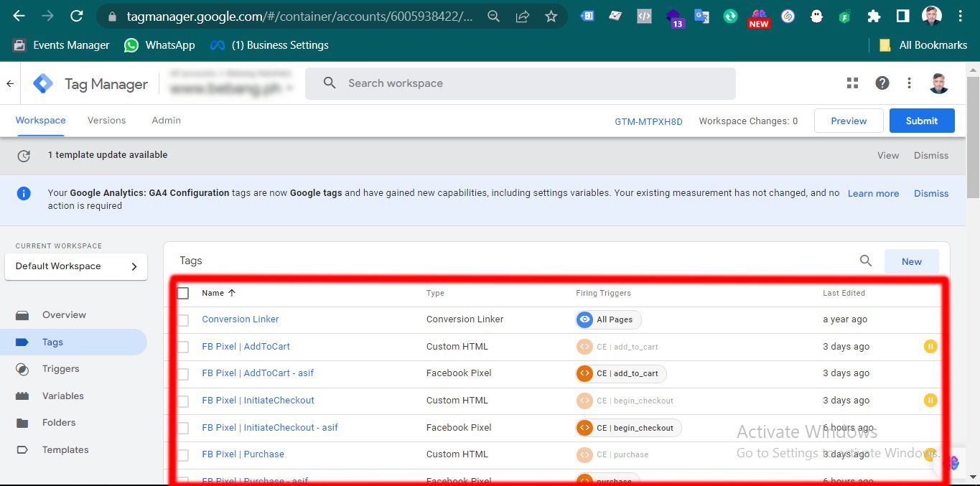Open Learn more link in banner
This screenshot has width=980, height=486.
(x=873, y=193)
